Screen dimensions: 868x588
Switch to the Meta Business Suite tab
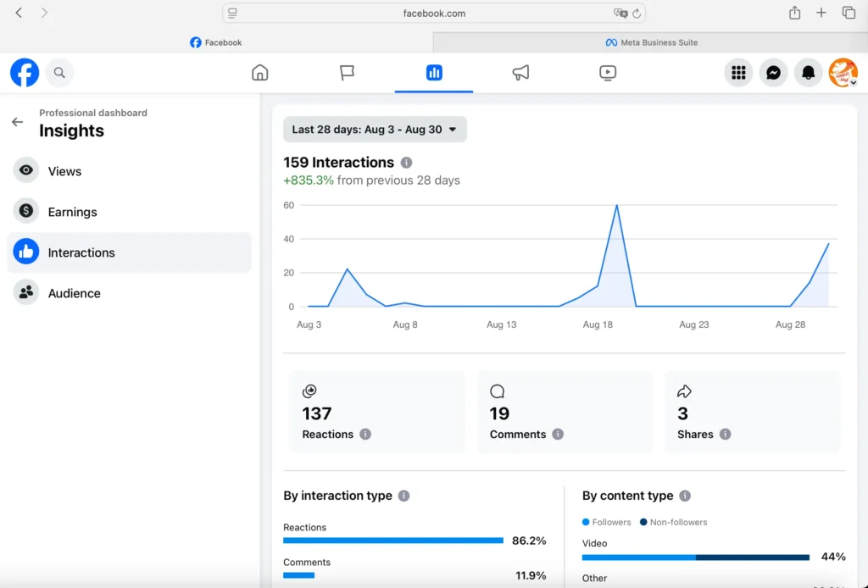pyautogui.click(x=651, y=42)
